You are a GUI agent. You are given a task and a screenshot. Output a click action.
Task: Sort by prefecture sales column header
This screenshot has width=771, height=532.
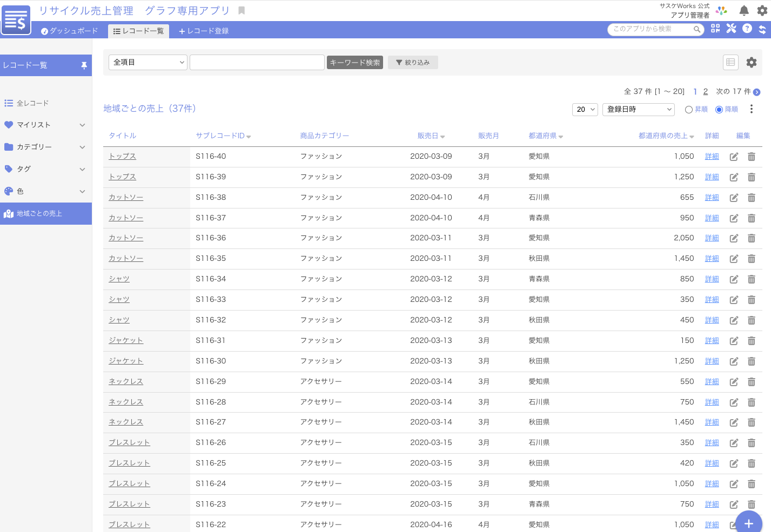point(666,136)
